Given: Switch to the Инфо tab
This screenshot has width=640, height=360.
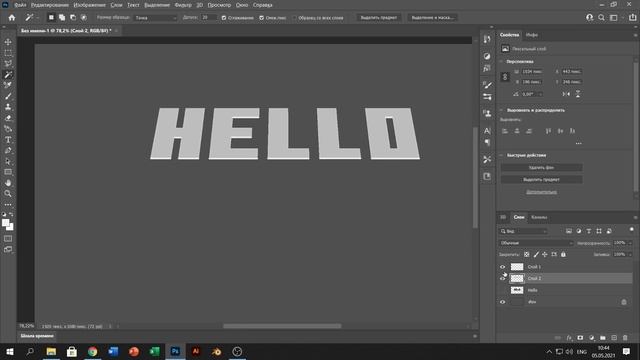Looking at the screenshot, I should (531, 35).
